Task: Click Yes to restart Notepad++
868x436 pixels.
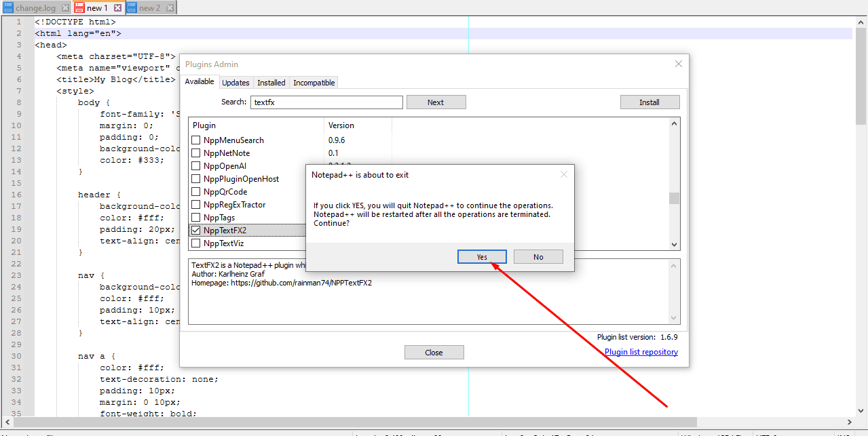Action: pyautogui.click(x=482, y=256)
